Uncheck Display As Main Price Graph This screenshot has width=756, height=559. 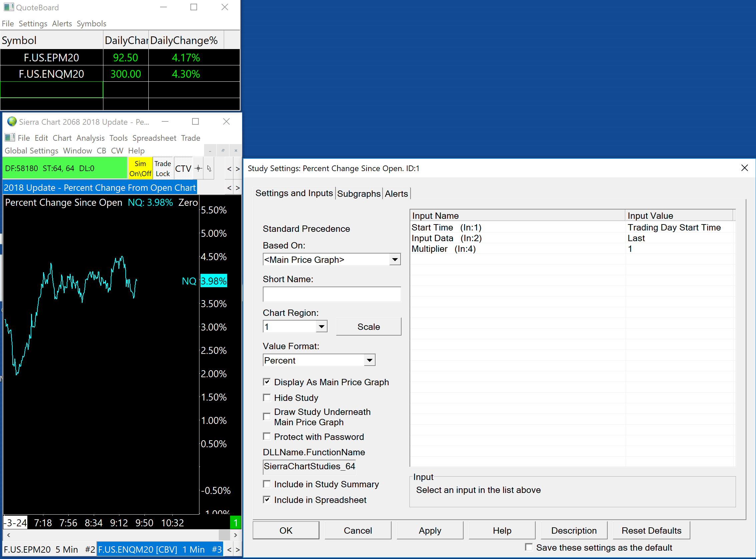[267, 382]
